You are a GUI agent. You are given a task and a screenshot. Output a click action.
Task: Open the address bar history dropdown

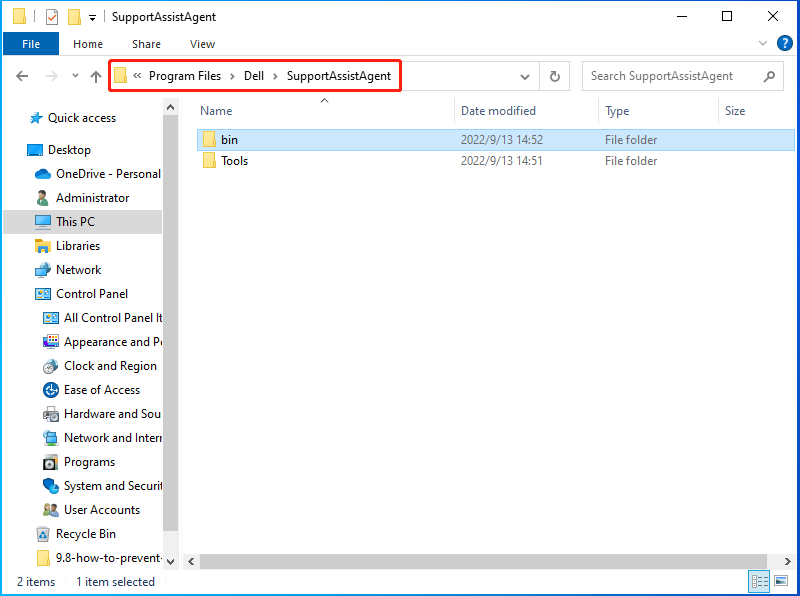pos(524,77)
